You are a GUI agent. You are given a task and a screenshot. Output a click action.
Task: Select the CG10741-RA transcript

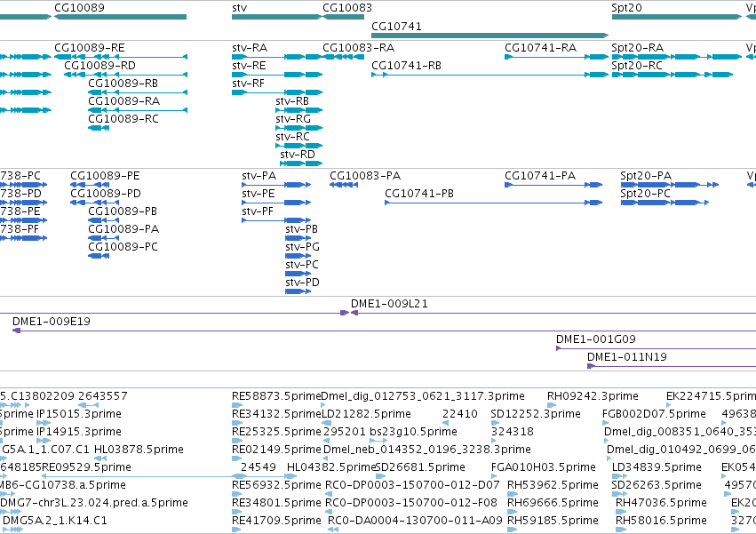(556, 57)
